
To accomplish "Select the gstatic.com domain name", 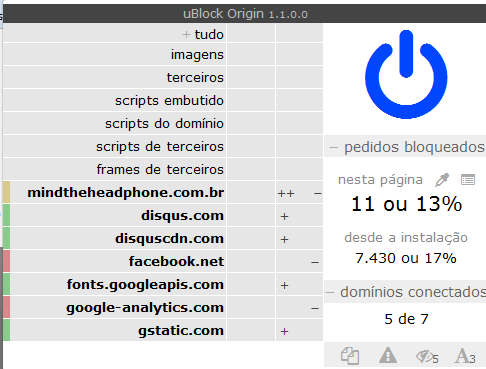I will pos(181,331).
